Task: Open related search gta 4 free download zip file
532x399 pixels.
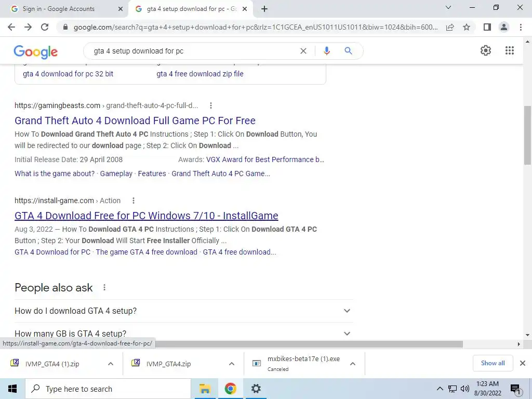Action: [x=200, y=74]
